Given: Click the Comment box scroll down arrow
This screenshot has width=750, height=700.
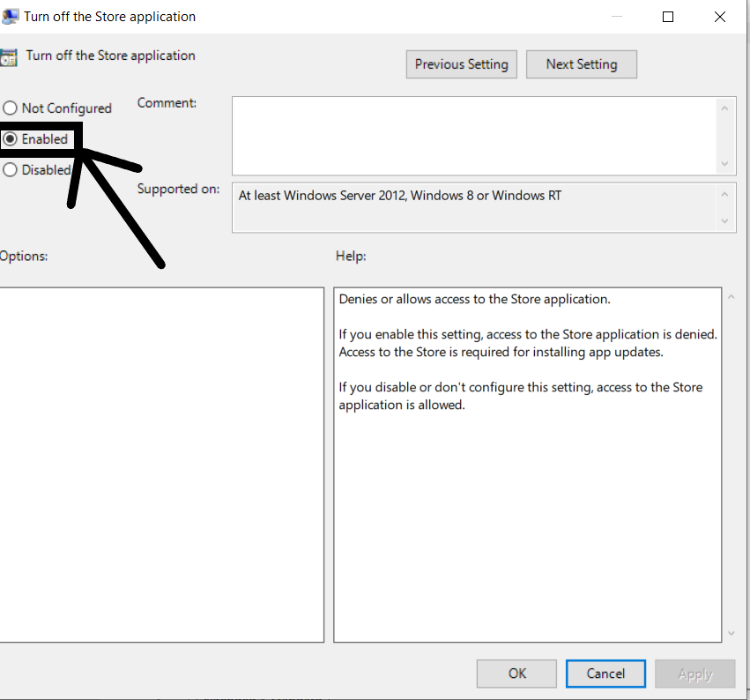Looking at the screenshot, I should pos(724,164).
